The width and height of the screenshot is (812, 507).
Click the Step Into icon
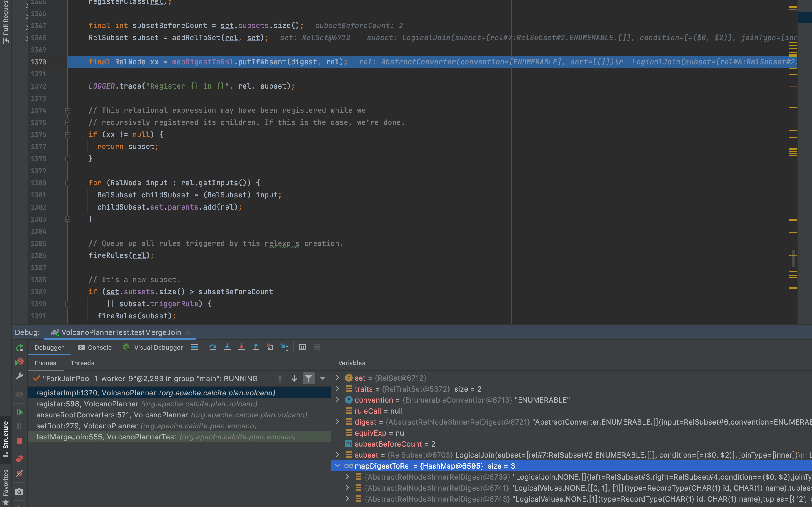point(227,347)
